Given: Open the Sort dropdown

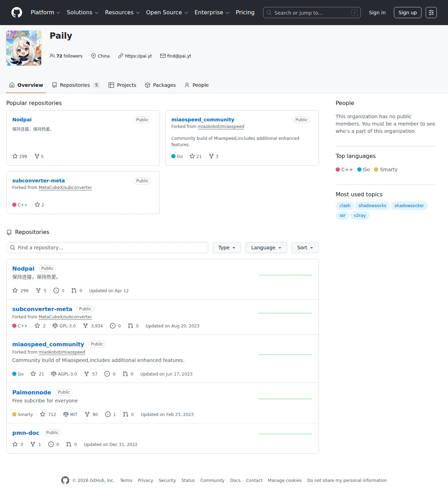Looking at the screenshot, I should coord(305,248).
